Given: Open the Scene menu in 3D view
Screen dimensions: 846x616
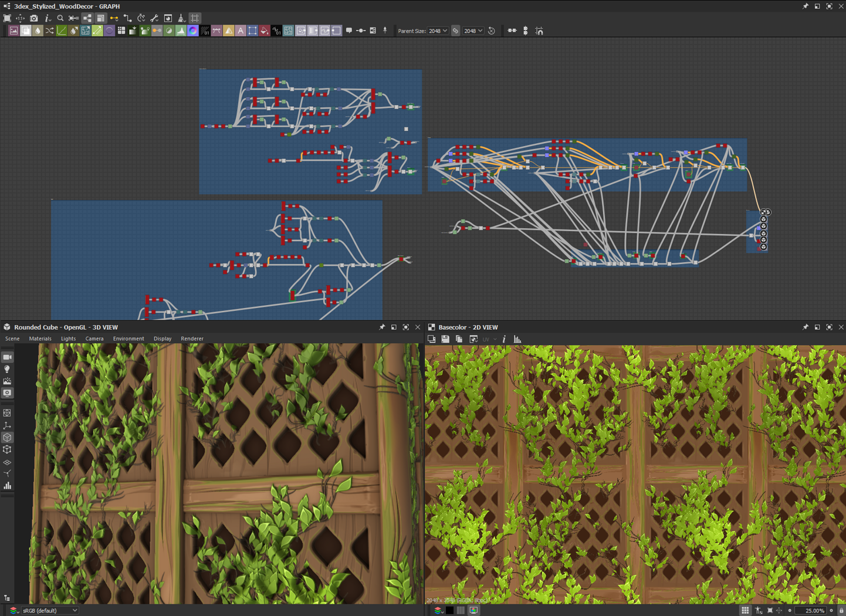Looking at the screenshot, I should pos(12,339).
